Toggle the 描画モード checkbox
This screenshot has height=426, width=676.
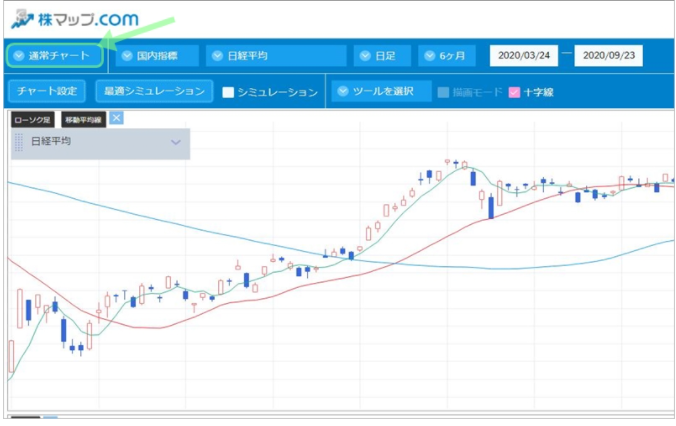pos(443,92)
